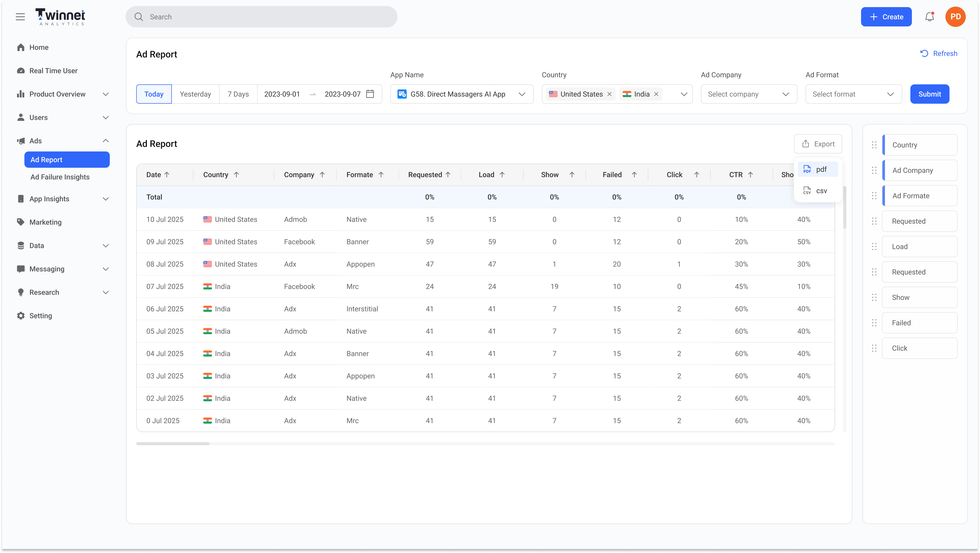The height and width of the screenshot is (553, 980).
Task: Grab drag handle beside Show field
Action: click(x=874, y=297)
